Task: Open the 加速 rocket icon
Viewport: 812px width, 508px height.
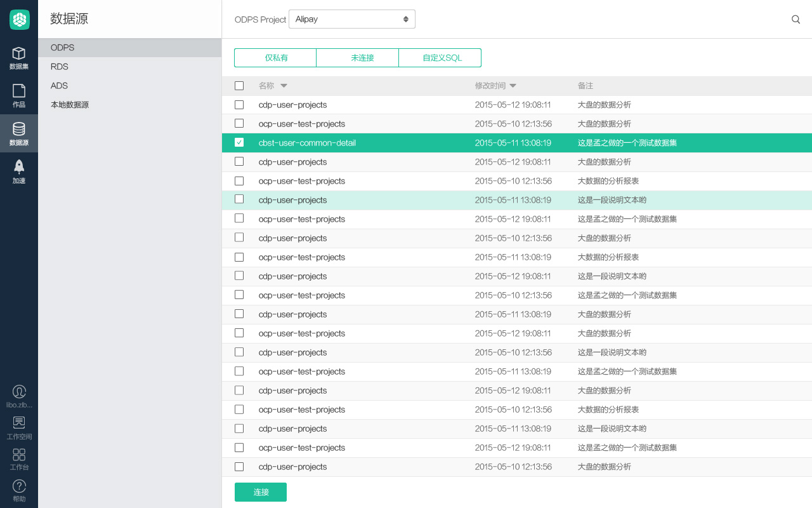Action: tap(19, 171)
